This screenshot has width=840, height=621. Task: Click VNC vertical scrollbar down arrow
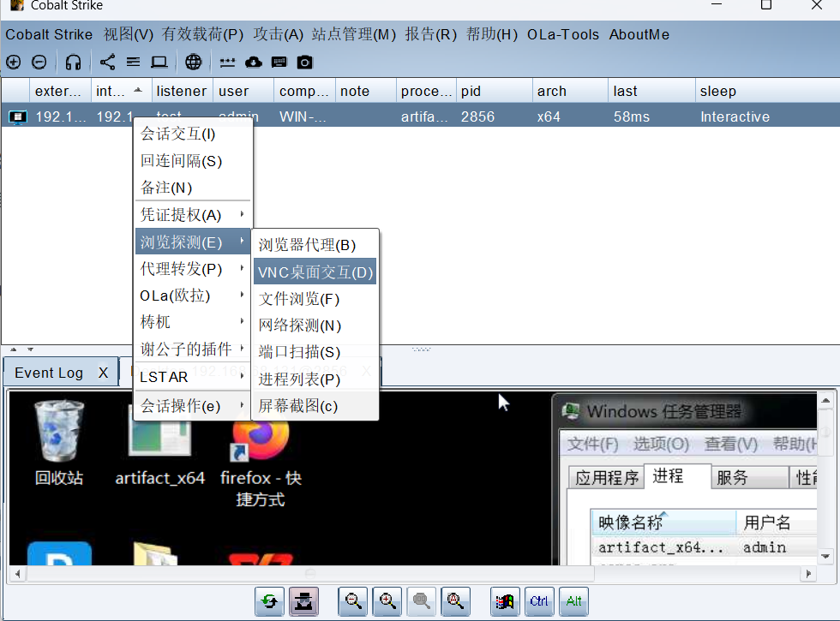(x=825, y=556)
